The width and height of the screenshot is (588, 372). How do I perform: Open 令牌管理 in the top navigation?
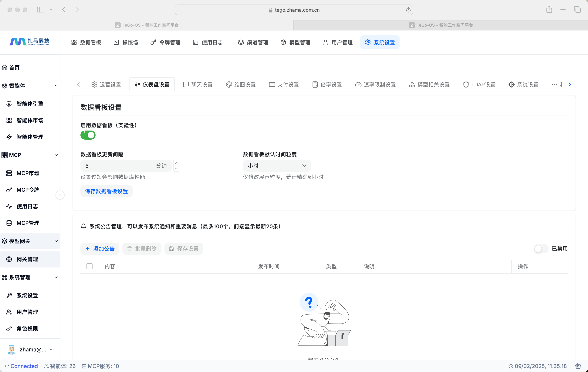tap(166, 42)
